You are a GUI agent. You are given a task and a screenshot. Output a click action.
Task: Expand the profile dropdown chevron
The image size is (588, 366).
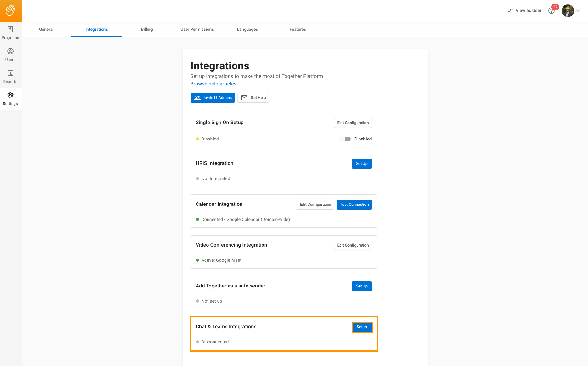pyautogui.click(x=578, y=11)
